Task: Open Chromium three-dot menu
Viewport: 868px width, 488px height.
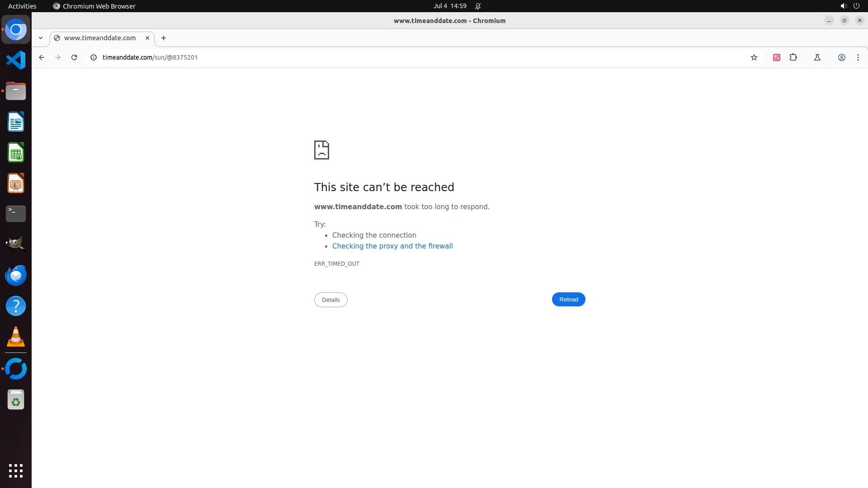Action: [x=858, y=57]
